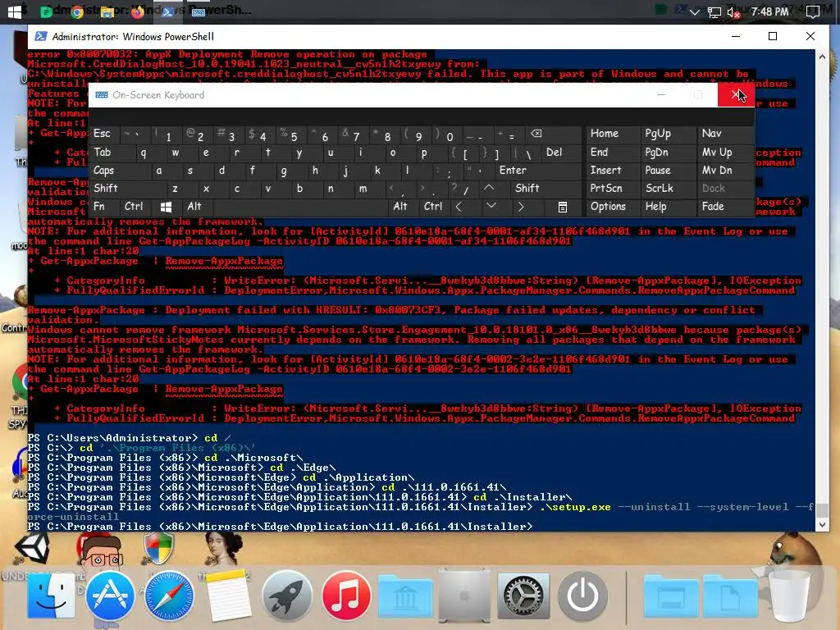The height and width of the screenshot is (630, 840).
Task: Click the context menu key icon
Action: [x=563, y=207]
